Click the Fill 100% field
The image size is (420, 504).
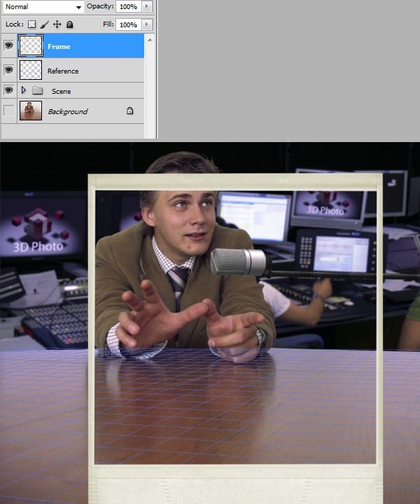[x=129, y=24]
